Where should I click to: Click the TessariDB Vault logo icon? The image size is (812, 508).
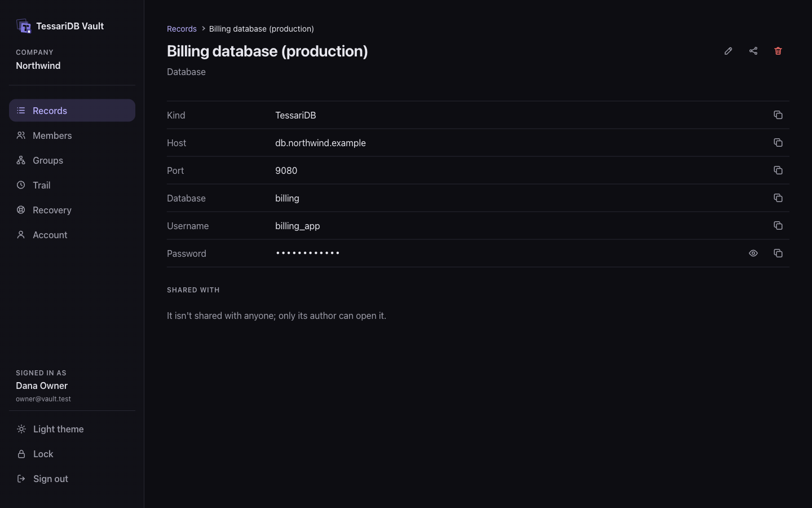point(24,26)
